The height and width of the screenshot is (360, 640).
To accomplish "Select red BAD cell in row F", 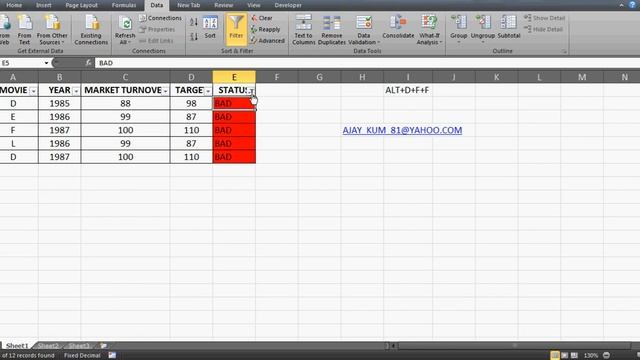I will click(234, 130).
